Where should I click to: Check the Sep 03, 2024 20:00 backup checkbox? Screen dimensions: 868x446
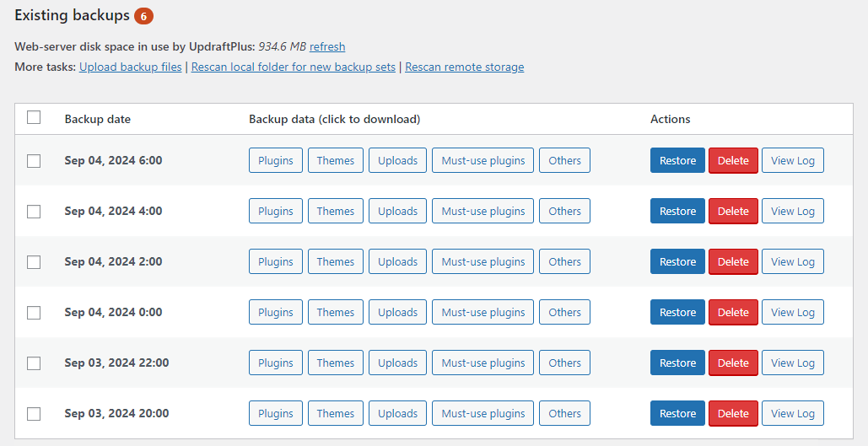pyautogui.click(x=34, y=413)
